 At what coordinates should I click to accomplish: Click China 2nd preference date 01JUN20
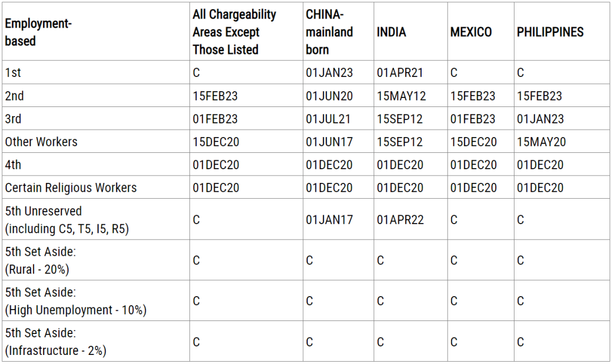329,96
